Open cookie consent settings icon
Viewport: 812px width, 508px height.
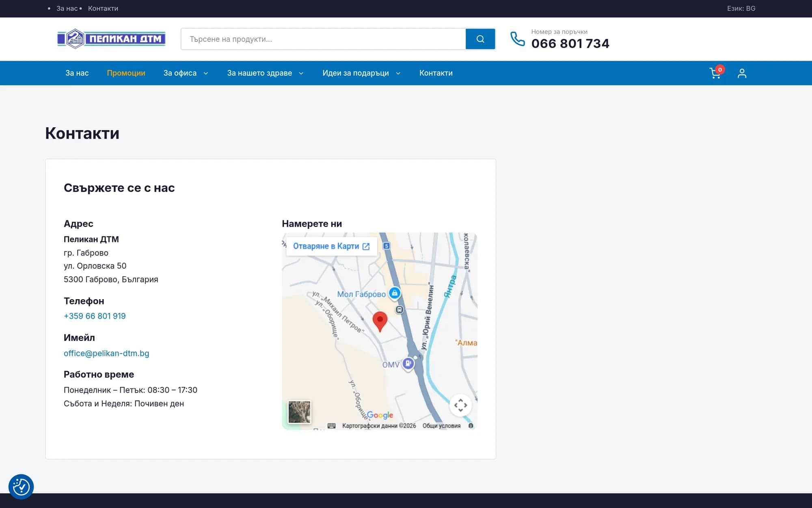pyautogui.click(x=21, y=486)
